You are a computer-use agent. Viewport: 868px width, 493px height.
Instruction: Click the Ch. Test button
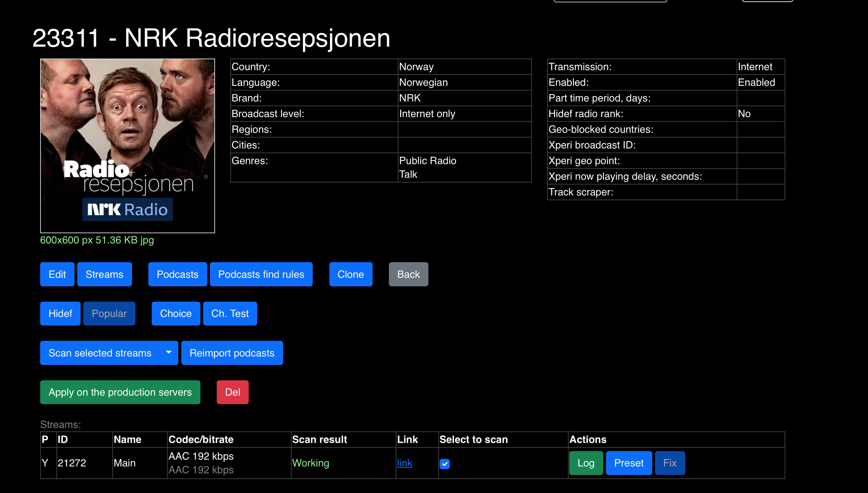point(230,314)
